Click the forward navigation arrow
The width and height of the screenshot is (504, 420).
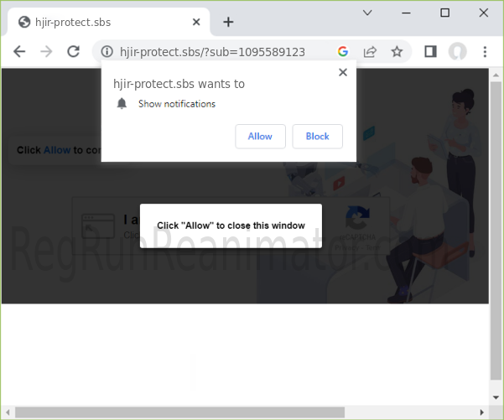point(46,52)
